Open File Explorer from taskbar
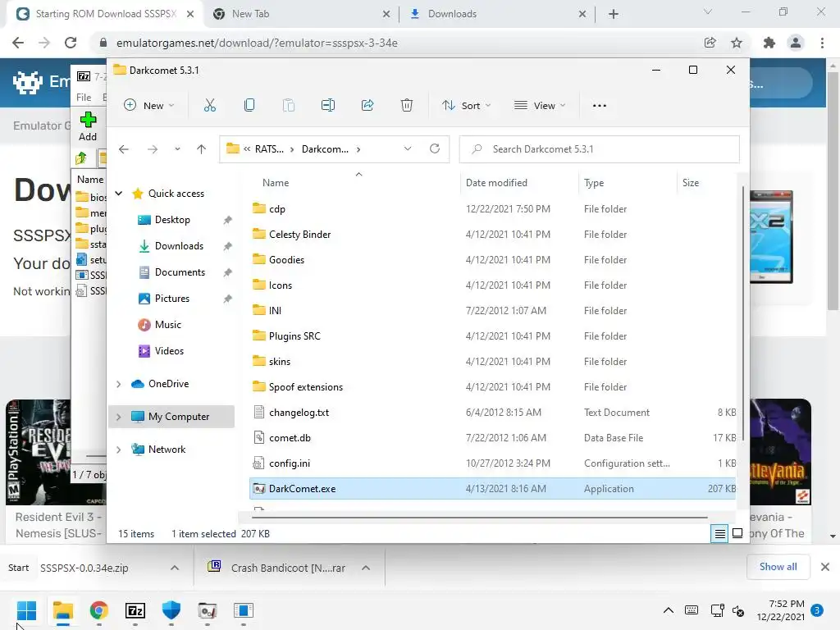The height and width of the screenshot is (630, 840). 62,610
